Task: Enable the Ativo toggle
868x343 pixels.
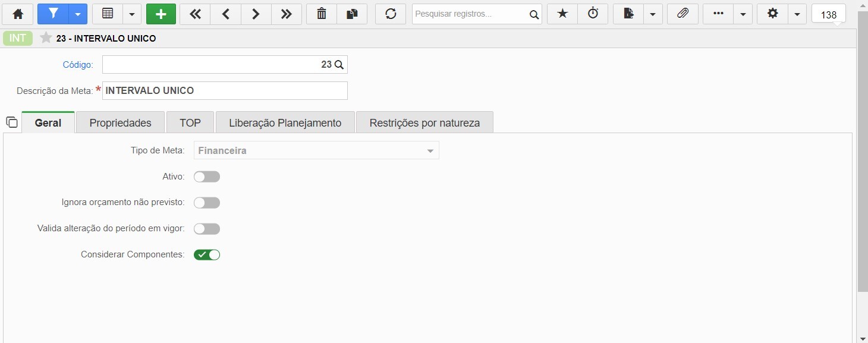Action: pos(207,177)
